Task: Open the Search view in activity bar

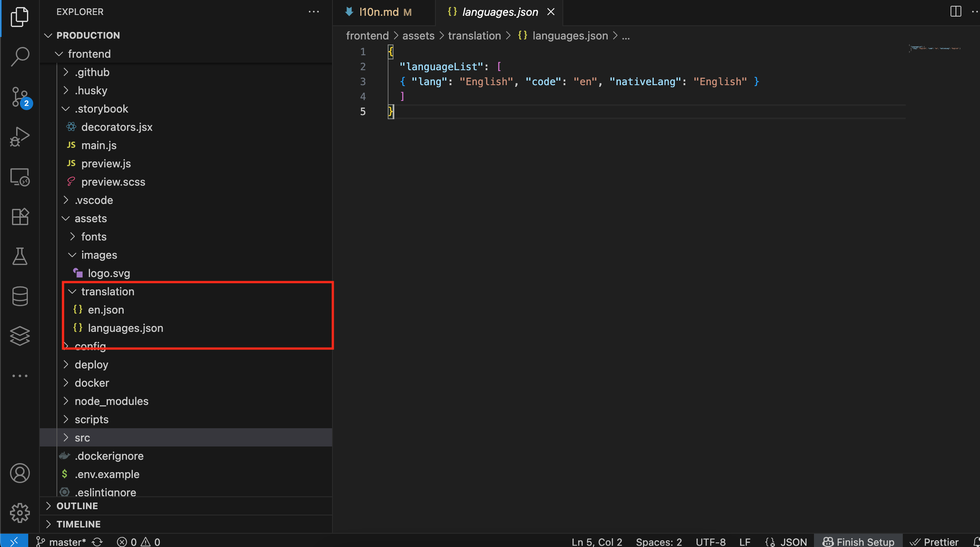Action: [x=20, y=56]
